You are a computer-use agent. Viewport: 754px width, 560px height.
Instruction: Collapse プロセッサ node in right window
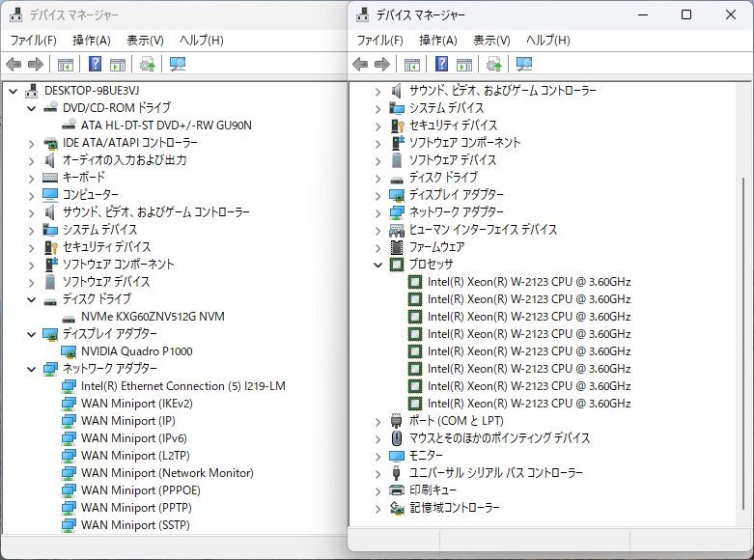point(378,265)
